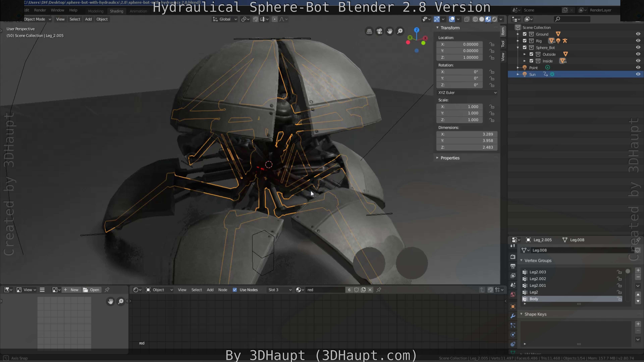Toggle proportional editing in the viewport header
This screenshot has width=644, height=362.
click(275, 19)
